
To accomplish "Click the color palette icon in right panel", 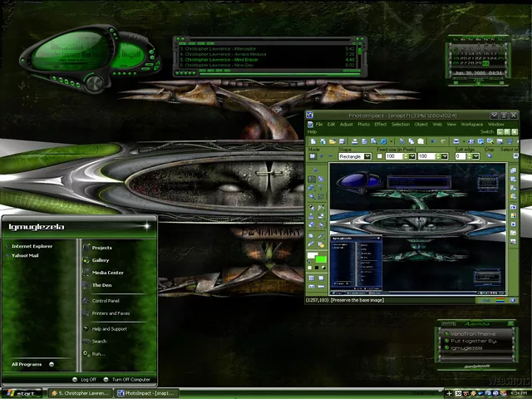I will click(x=514, y=216).
